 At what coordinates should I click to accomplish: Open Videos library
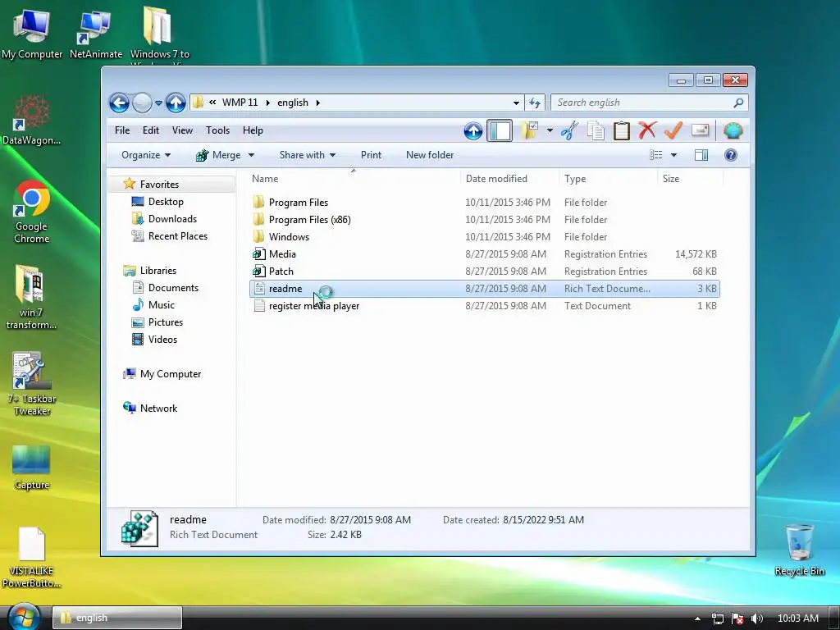(162, 339)
